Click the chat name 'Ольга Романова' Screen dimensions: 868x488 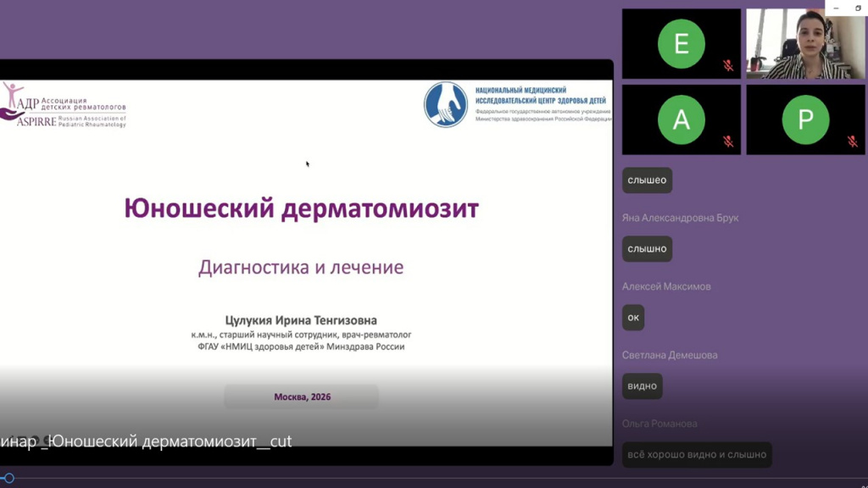(659, 424)
